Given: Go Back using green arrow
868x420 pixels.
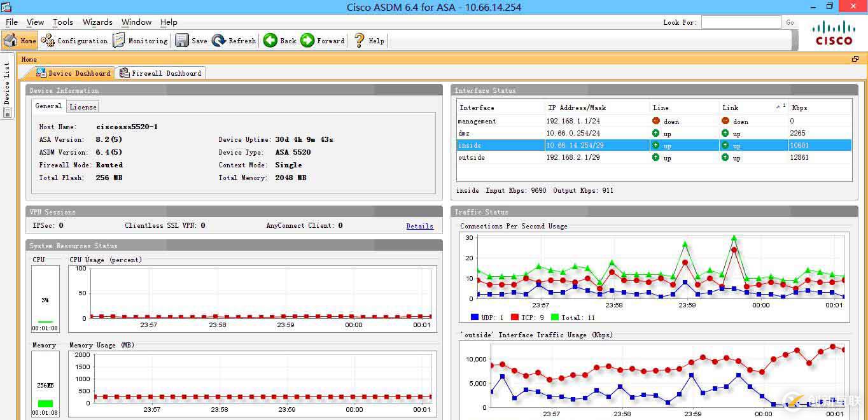Looking at the screenshot, I should [270, 41].
